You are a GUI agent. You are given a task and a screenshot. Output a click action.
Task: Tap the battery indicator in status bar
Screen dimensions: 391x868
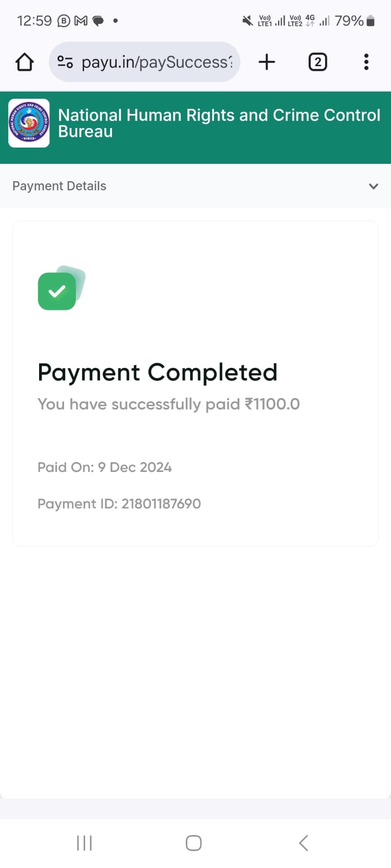pos(370,21)
